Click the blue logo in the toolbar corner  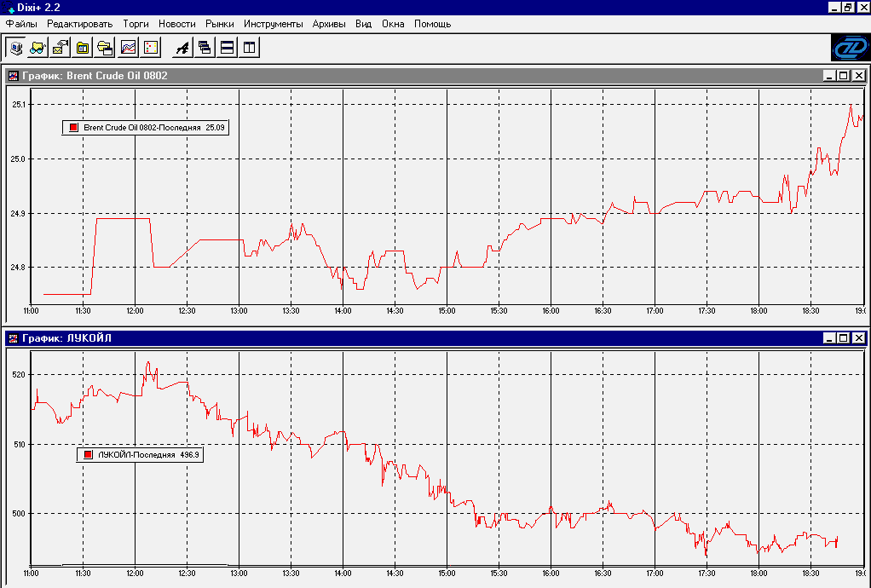[850, 48]
